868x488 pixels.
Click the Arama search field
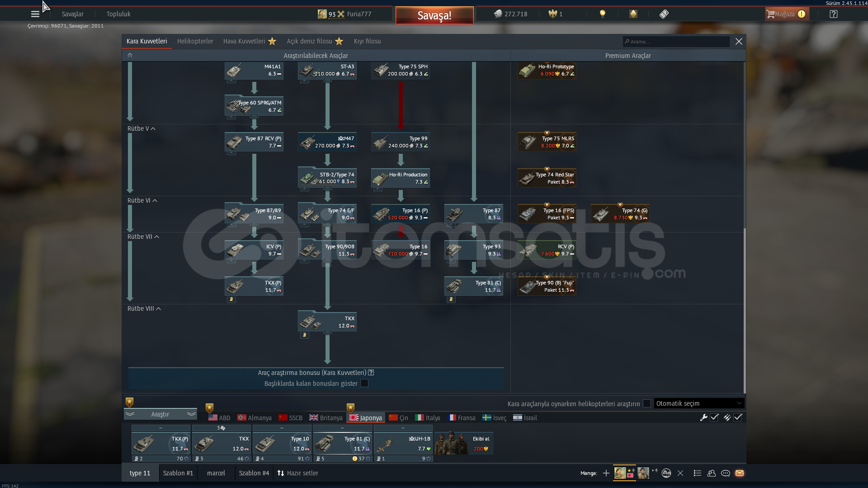pos(676,42)
